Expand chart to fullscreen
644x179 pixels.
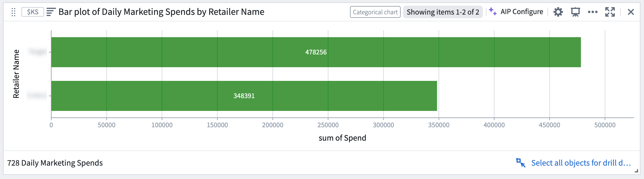(610, 12)
